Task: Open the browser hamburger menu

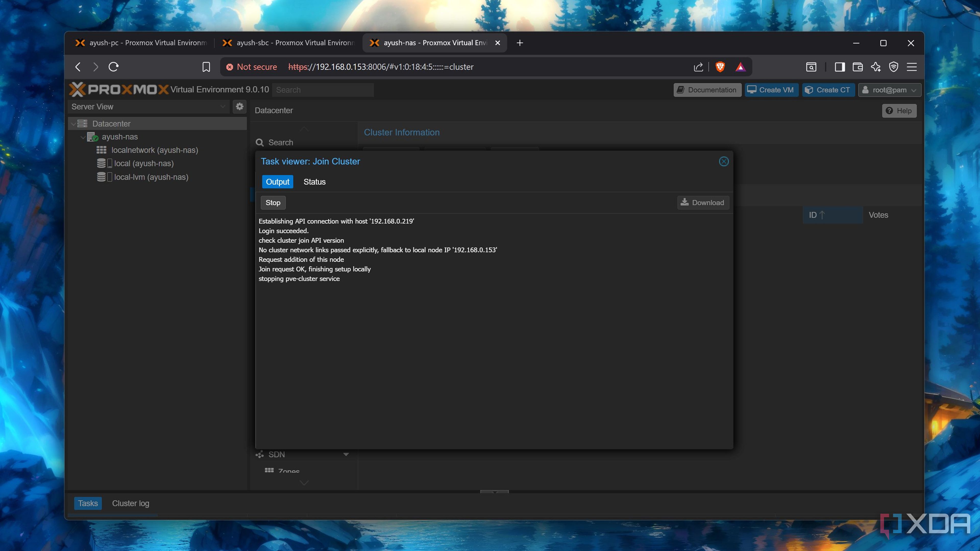Action: (x=912, y=67)
